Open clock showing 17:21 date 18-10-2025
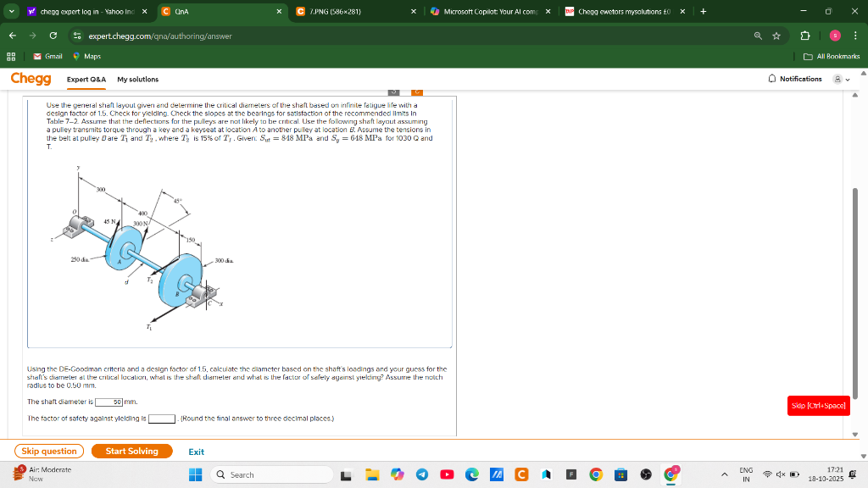 [826, 474]
